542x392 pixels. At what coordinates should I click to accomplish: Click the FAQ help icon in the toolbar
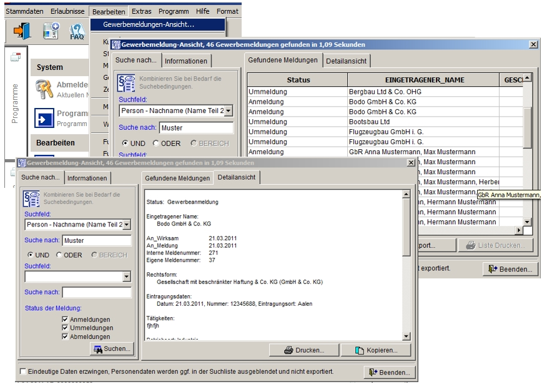coord(77,31)
